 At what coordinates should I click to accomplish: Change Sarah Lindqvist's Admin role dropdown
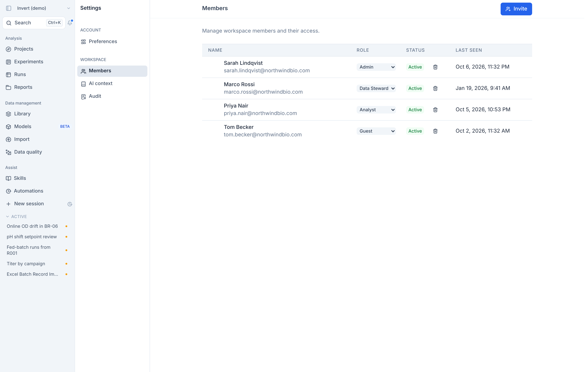click(x=376, y=67)
